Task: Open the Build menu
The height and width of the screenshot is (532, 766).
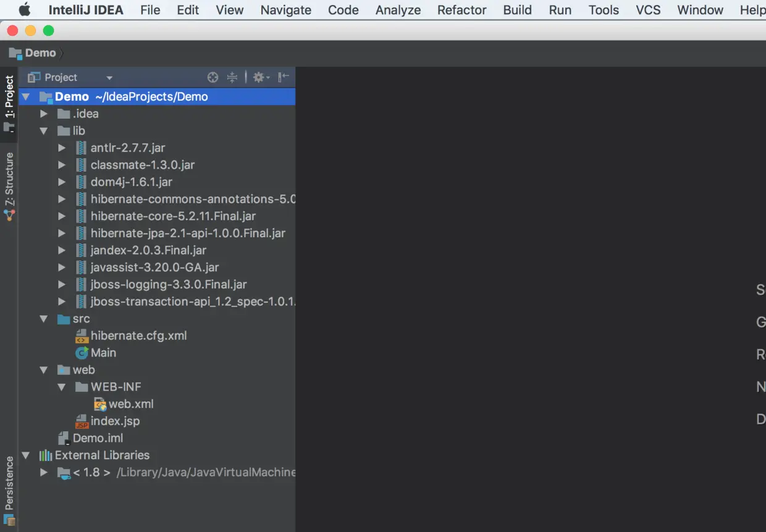Action: (517, 10)
